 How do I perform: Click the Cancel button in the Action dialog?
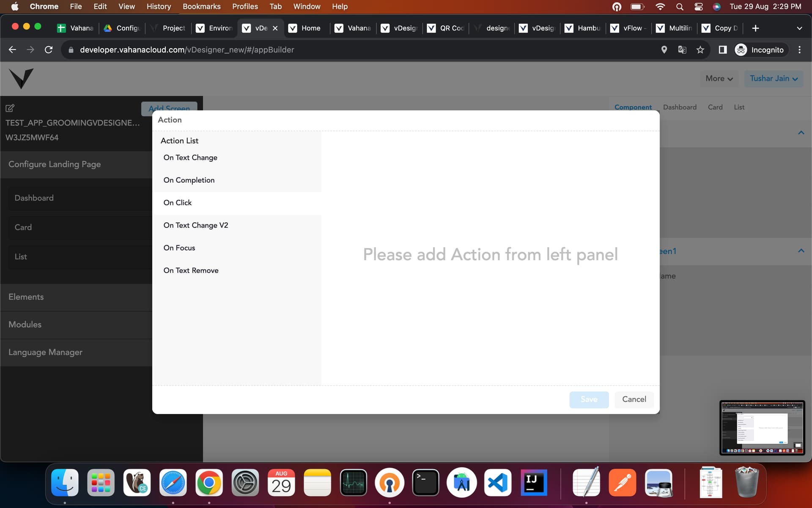pos(634,399)
